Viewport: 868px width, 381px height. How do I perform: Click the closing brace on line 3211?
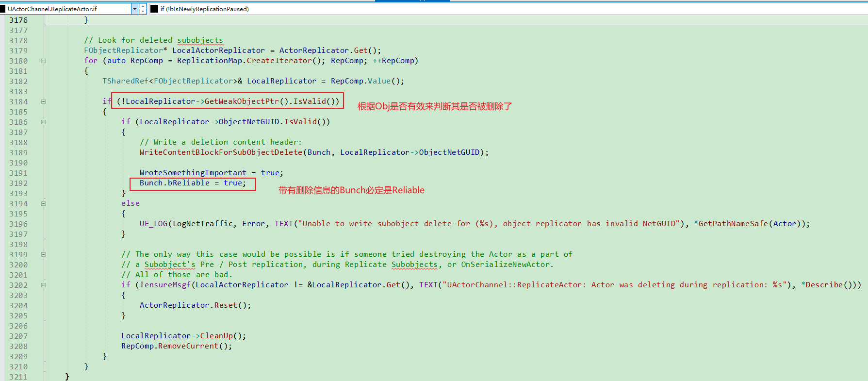(x=67, y=377)
